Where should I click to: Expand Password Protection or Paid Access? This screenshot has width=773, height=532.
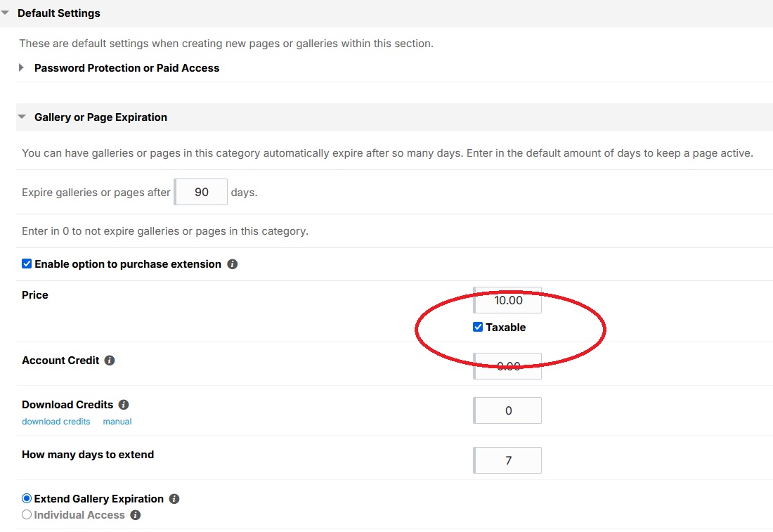point(22,68)
